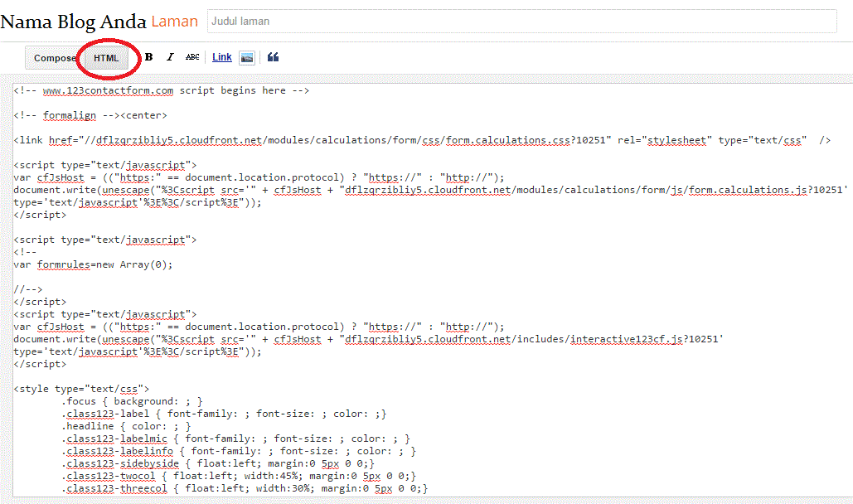The width and height of the screenshot is (853, 504).
Task: Switch to the HTML editor mode
Action: coord(106,58)
